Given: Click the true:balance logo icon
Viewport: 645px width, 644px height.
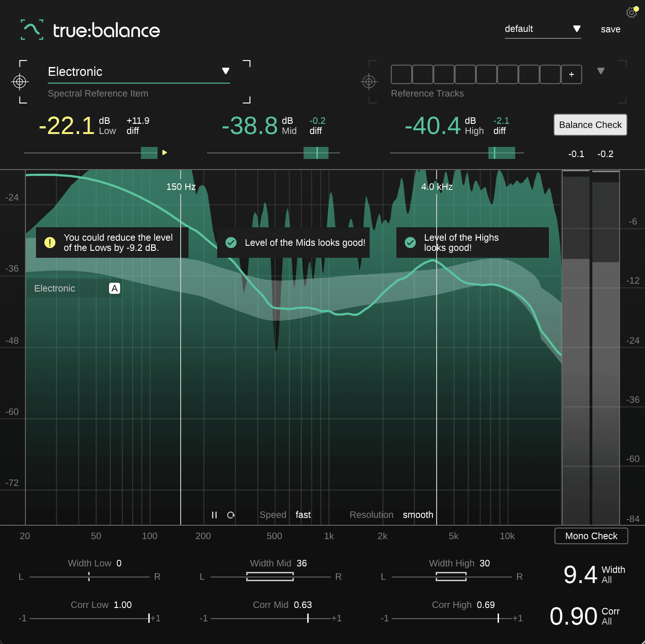Looking at the screenshot, I should click(32, 30).
